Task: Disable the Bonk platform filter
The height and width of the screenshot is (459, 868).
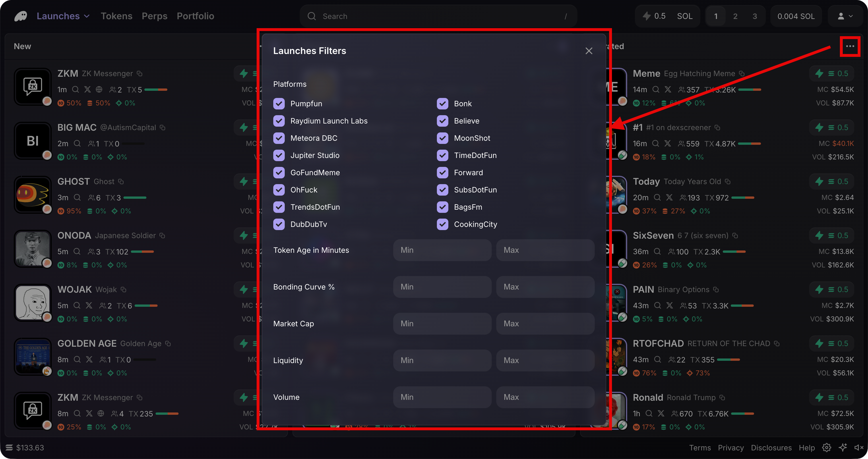Action: pyautogui.click(x=442, y=103)
